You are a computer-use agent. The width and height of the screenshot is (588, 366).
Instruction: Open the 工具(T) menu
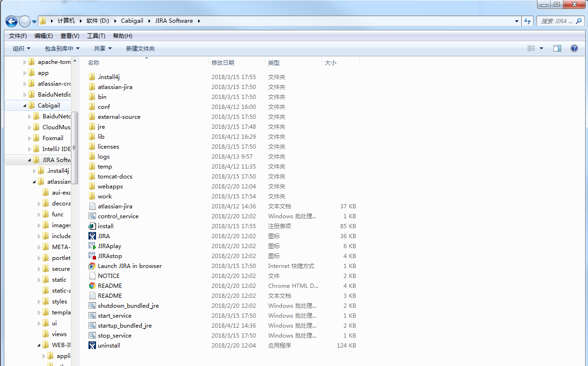[x=96, y=36]
